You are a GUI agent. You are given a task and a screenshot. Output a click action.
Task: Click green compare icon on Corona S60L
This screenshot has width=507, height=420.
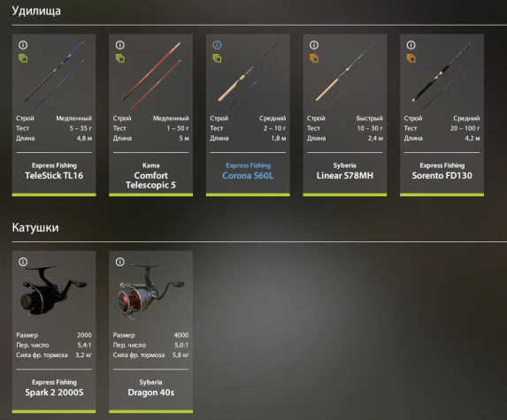tap(217, 58)
